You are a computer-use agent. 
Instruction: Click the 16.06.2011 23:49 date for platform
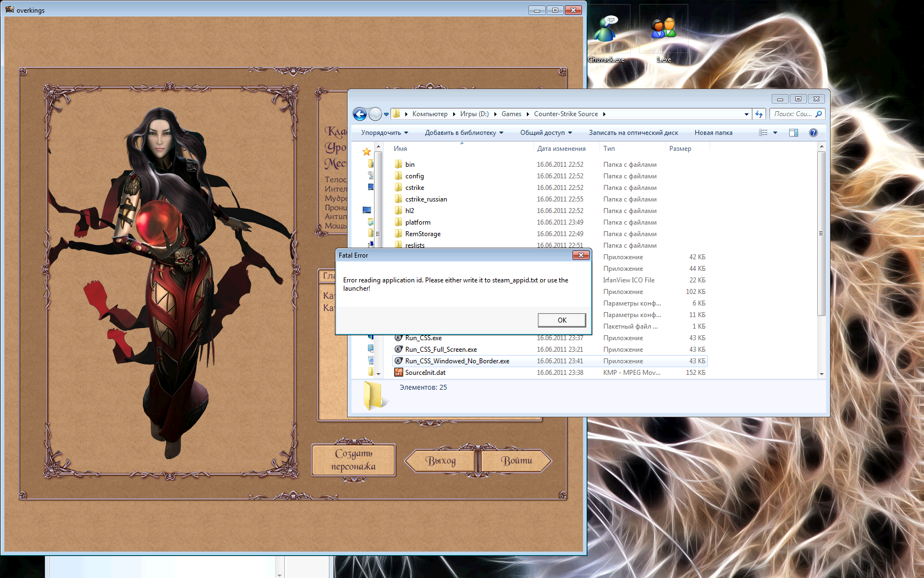point(560,222)
